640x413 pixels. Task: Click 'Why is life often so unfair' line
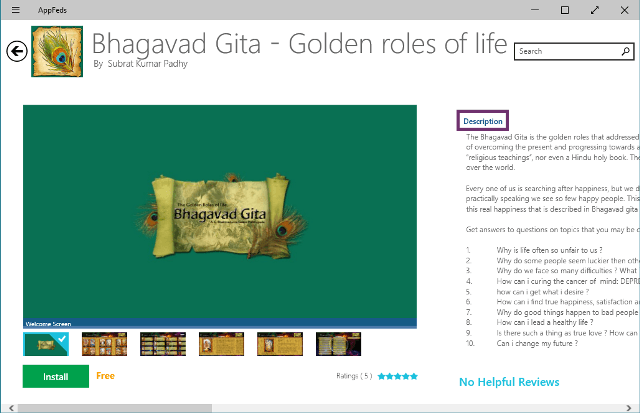[x=549, y=250]
